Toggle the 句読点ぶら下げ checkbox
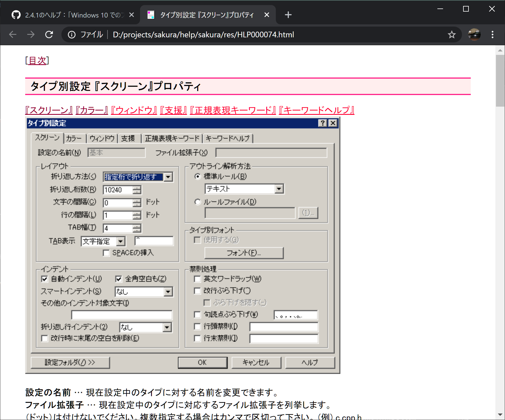This screenshot has width=505, height=420. tap(197, 315)
